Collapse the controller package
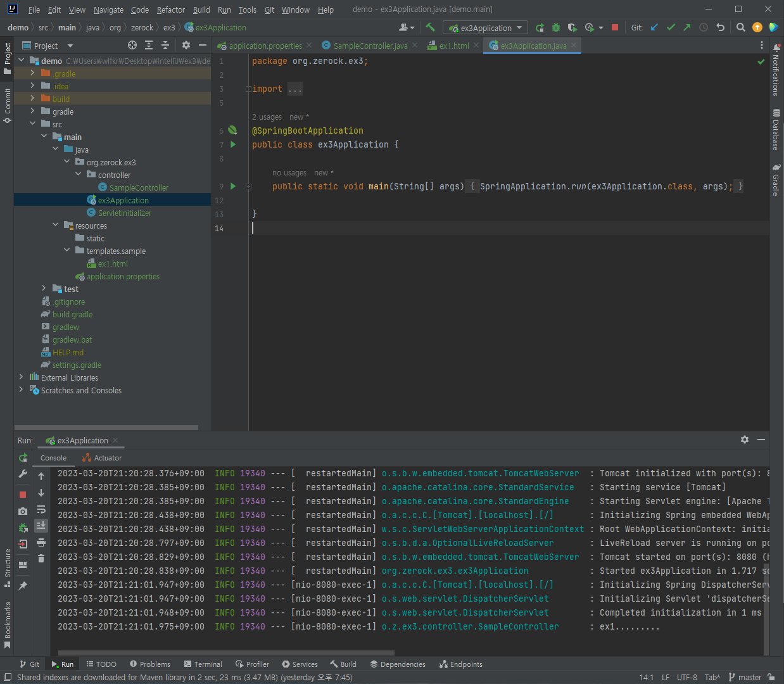This screenshot has height=684, width=784. (78, 174)
